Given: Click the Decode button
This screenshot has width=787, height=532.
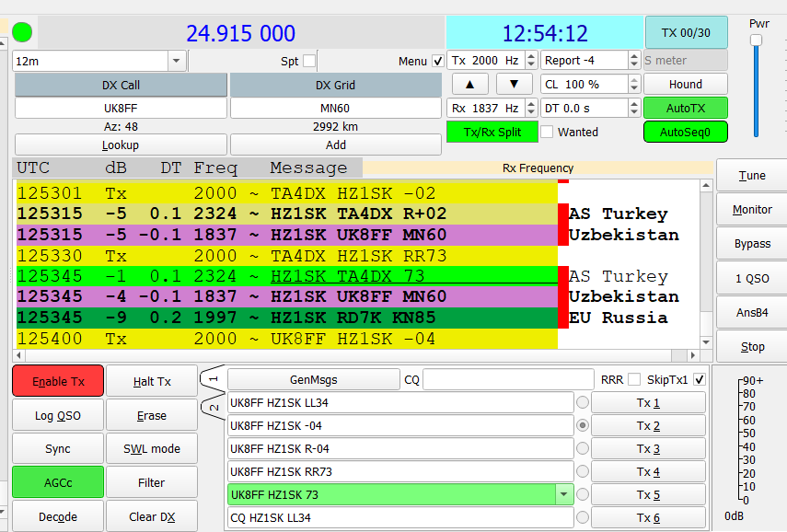Looking at the screenshot, I should point(58,516).
